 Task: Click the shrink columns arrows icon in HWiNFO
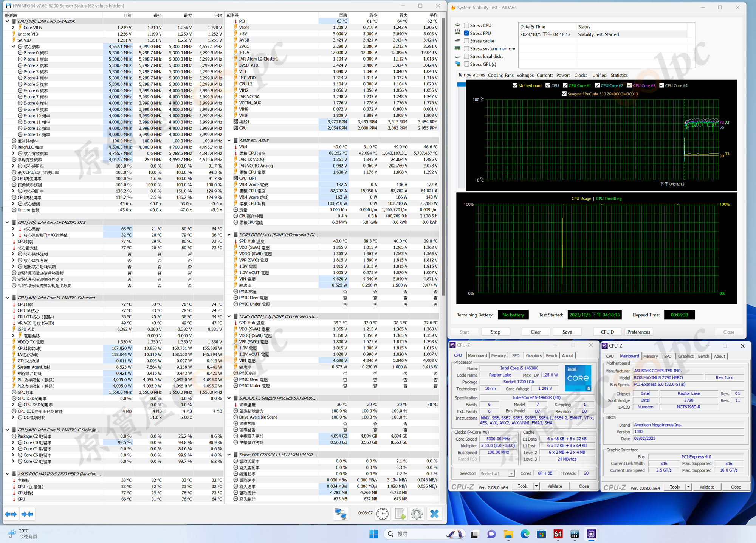[x=27, y=514]
